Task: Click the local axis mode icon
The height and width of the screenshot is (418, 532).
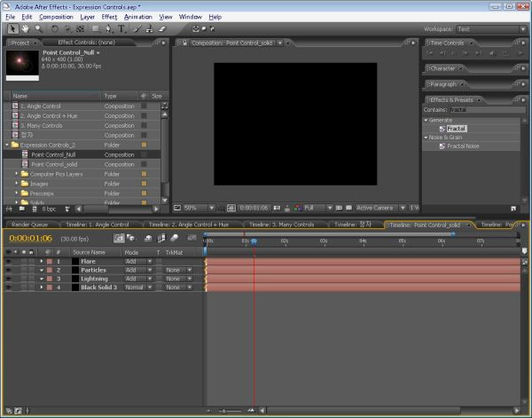Action: point(196,29)
